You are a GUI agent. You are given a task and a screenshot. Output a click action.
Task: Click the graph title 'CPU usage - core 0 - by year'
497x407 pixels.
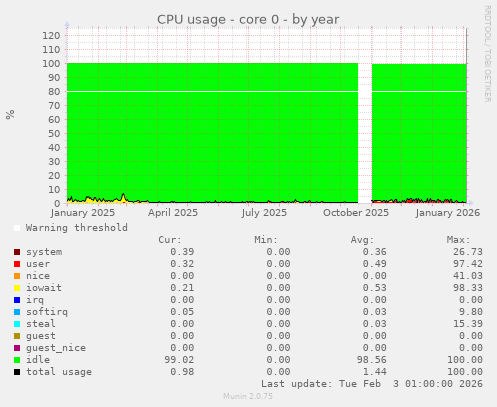[248, 20]
